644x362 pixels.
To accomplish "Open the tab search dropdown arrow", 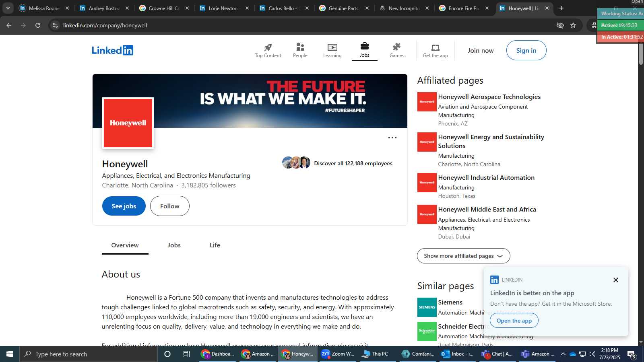I will click(x=8, y=8).
